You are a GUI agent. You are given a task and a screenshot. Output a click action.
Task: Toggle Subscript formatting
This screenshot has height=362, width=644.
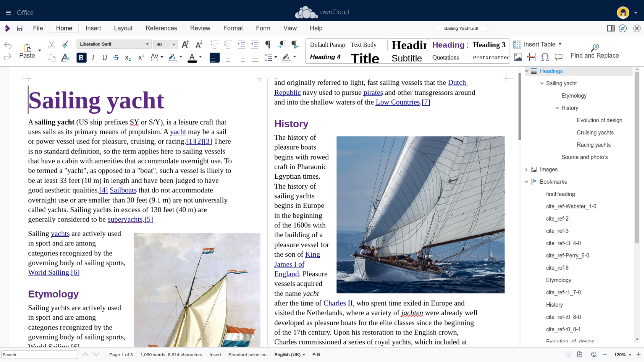tap(128, 58)
